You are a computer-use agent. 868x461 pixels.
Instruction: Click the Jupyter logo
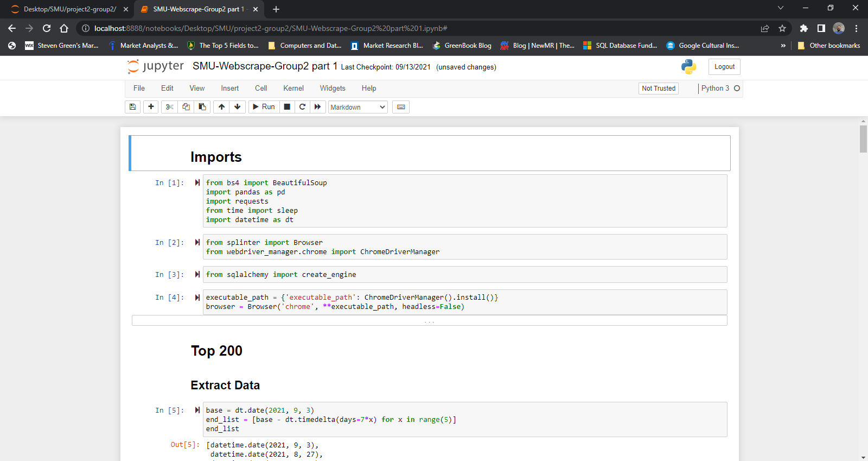[x=156, y=66]
